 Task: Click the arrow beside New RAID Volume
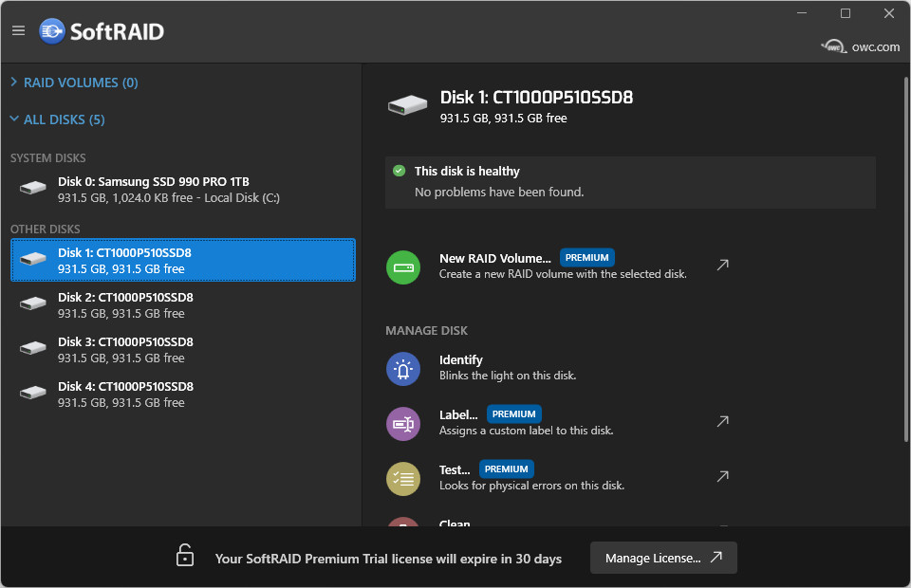tap(723, 265)
